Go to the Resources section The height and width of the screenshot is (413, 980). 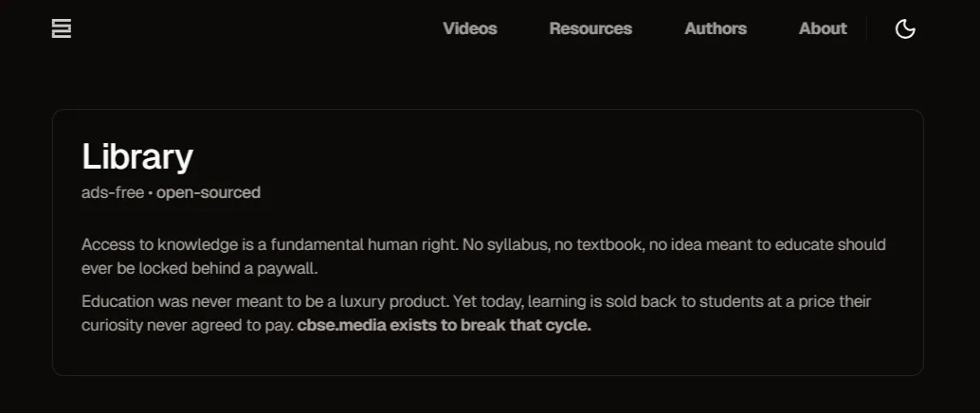[x=590, y=28]
